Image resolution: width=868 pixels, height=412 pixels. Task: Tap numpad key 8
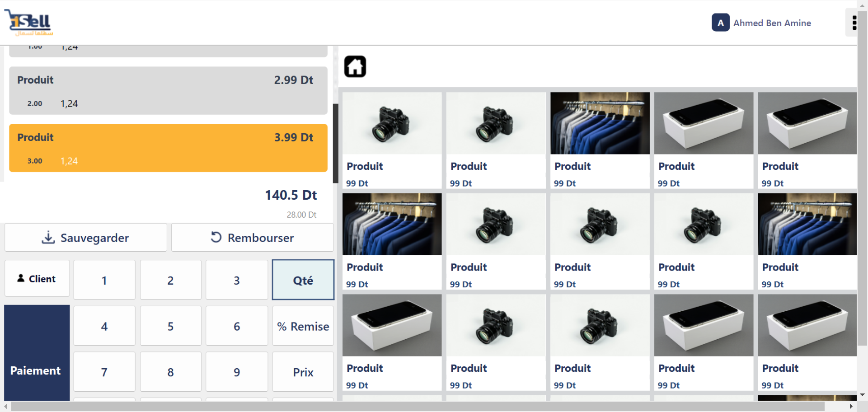170,372
